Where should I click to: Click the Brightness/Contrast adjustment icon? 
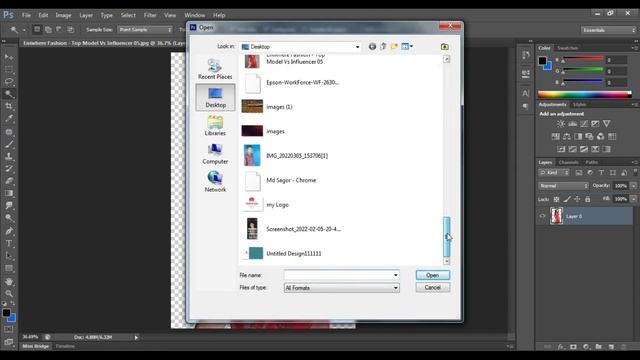pos(561,124)
